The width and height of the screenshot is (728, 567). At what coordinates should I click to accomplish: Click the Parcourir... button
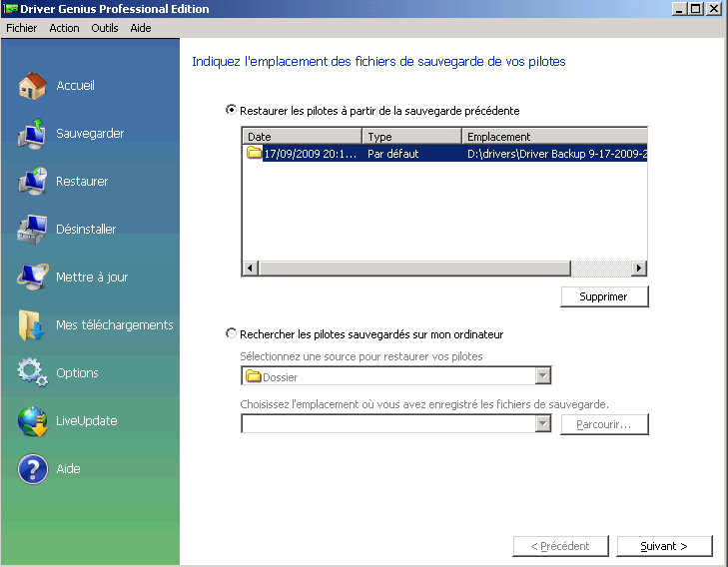click(604, 424)
